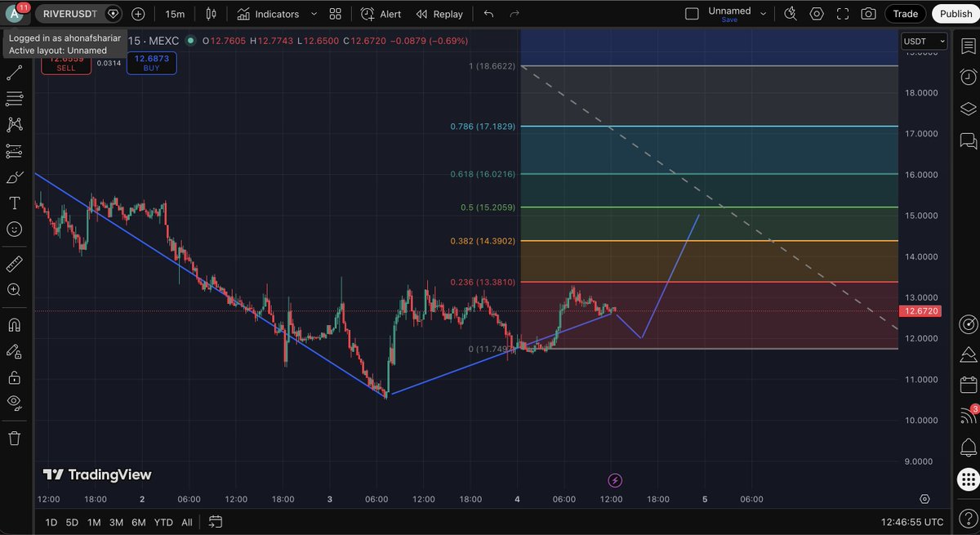Click the SELL price button
Viewport: 980px width, 535px height.
pyautogui.click(x=66, y=63)
